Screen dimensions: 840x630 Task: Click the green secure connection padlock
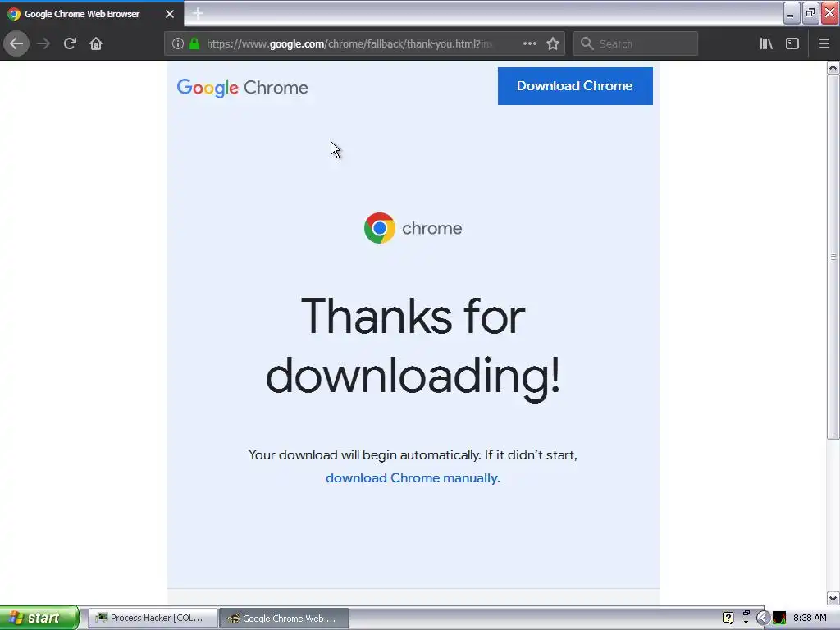[x=195, y=44]
